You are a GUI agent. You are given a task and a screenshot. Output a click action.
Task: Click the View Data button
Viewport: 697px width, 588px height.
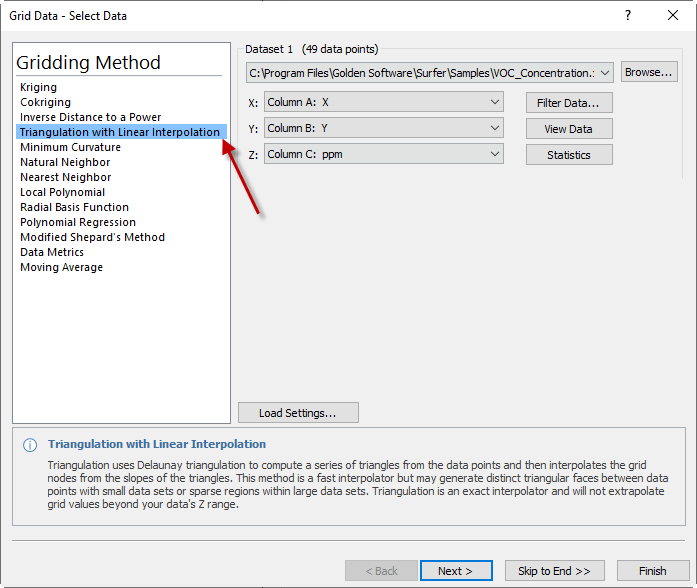pos(569,129)
